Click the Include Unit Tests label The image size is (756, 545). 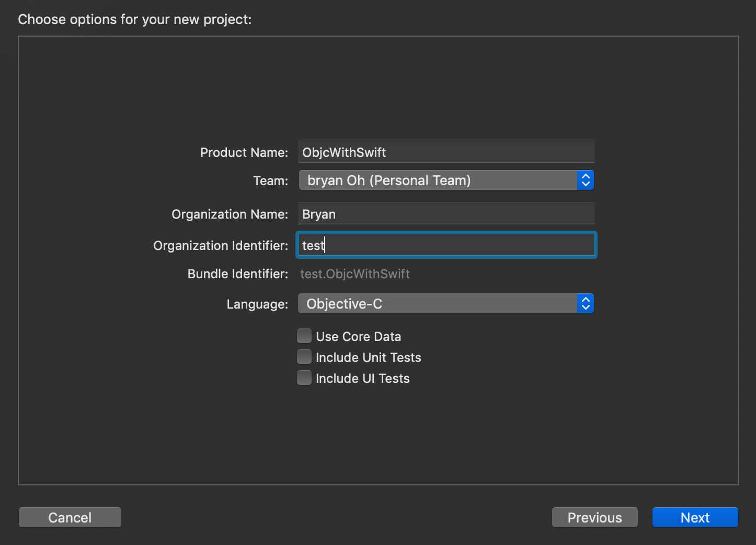tap(368, 357)
